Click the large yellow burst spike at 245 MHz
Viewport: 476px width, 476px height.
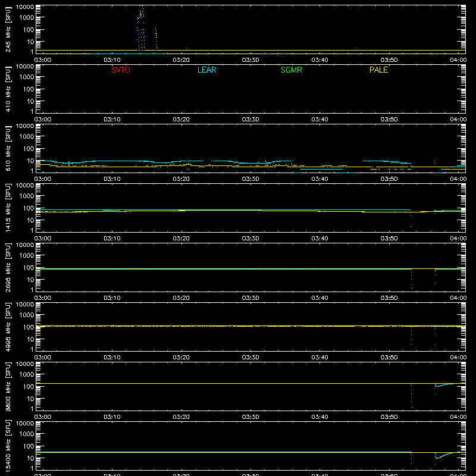[x=141, y=27]
